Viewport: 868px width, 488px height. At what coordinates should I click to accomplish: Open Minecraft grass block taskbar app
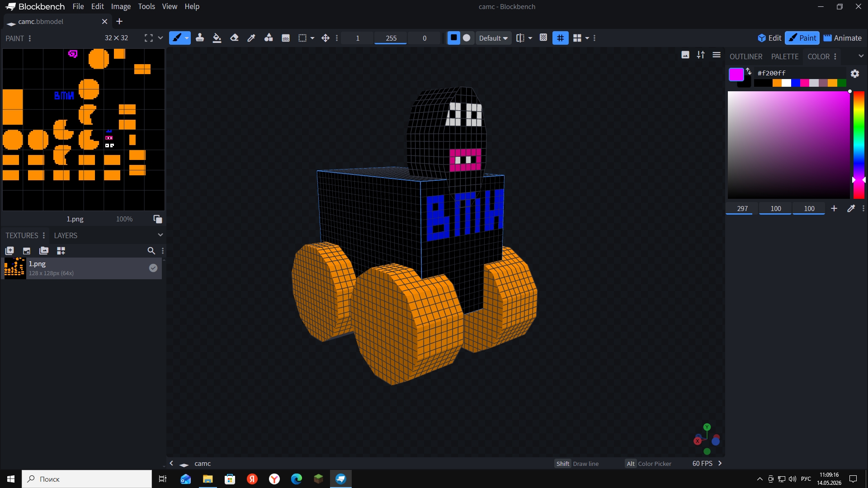pos(319,479)
